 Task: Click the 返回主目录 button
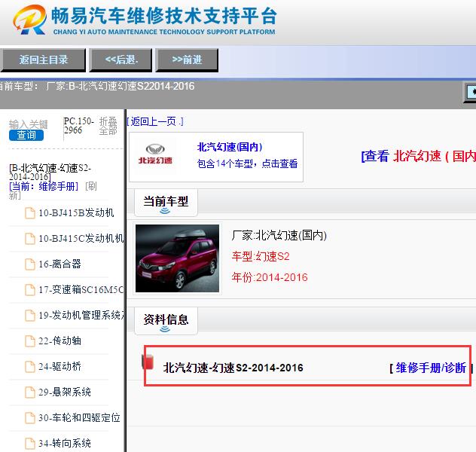click(x=43, y=60)
